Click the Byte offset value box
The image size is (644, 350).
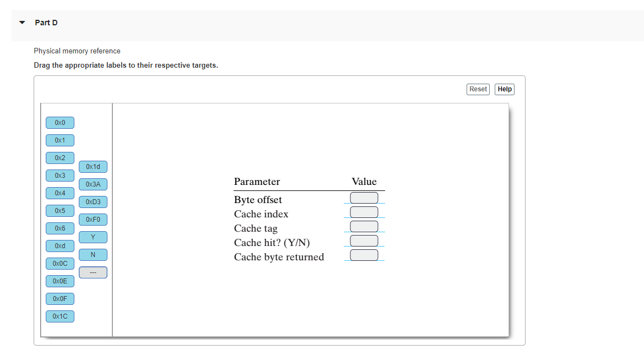coord(364,197)
